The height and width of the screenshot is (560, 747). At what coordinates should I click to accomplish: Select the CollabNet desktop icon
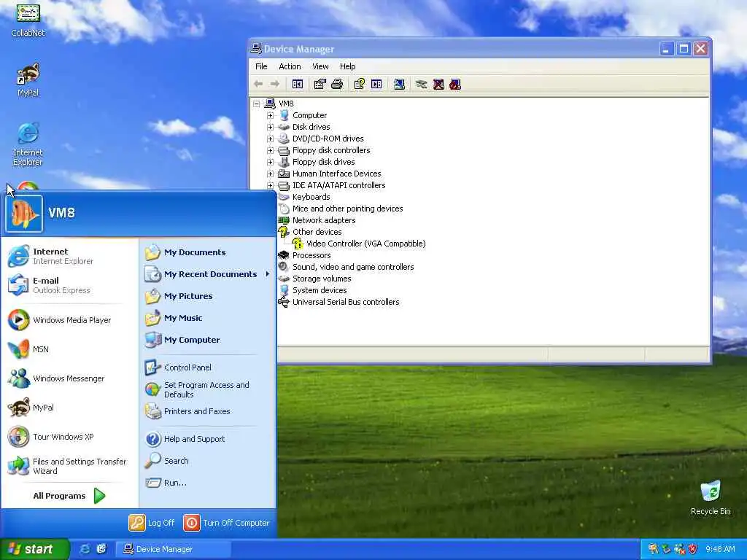(28, 20)
